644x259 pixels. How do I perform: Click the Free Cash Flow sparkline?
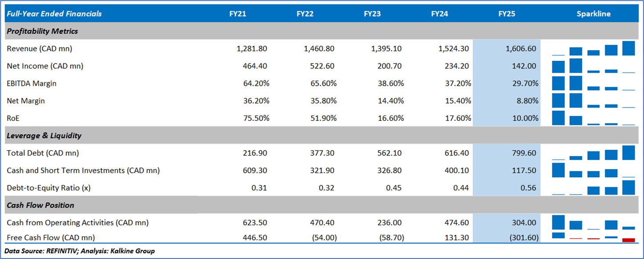(593, 237)
